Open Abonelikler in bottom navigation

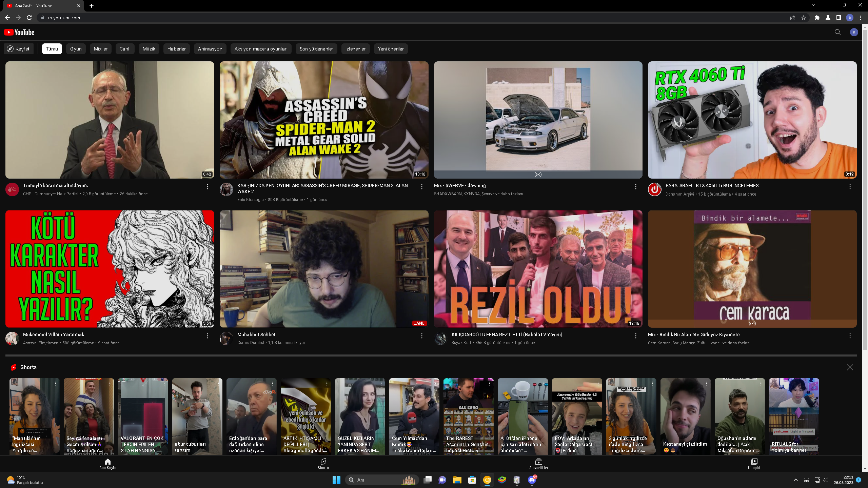[539, 464]
